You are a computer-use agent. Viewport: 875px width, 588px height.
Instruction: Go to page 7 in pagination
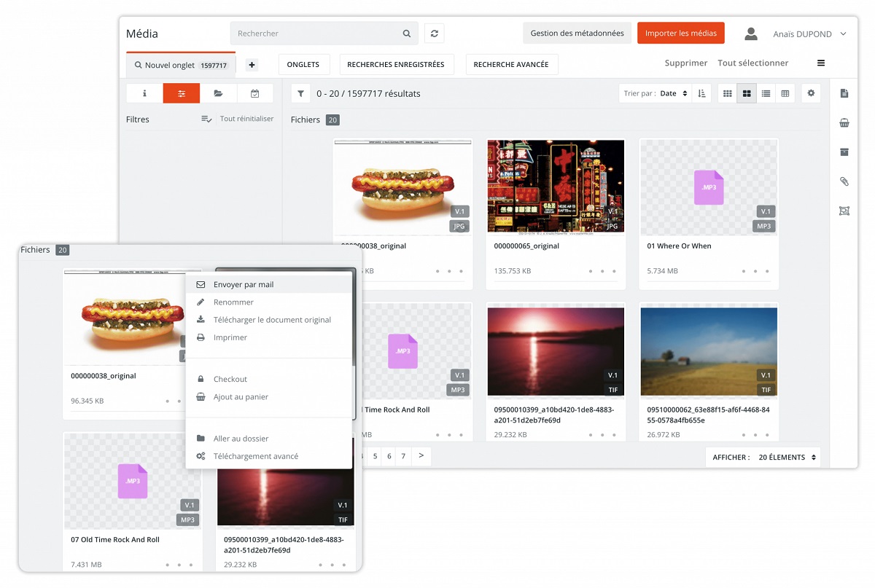pos(403,456)
